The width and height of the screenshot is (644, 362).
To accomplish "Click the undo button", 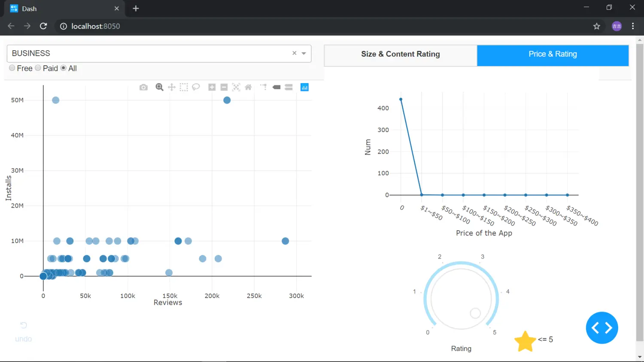I will [x=24, y=332].
